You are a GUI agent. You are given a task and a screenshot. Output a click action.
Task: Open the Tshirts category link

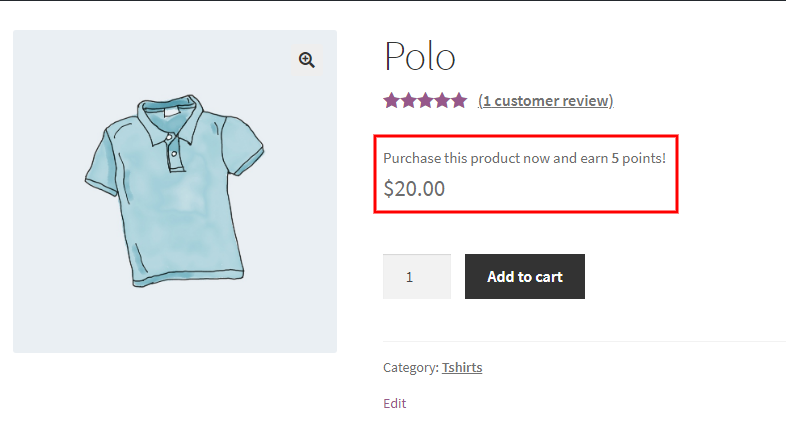(462, 367)
